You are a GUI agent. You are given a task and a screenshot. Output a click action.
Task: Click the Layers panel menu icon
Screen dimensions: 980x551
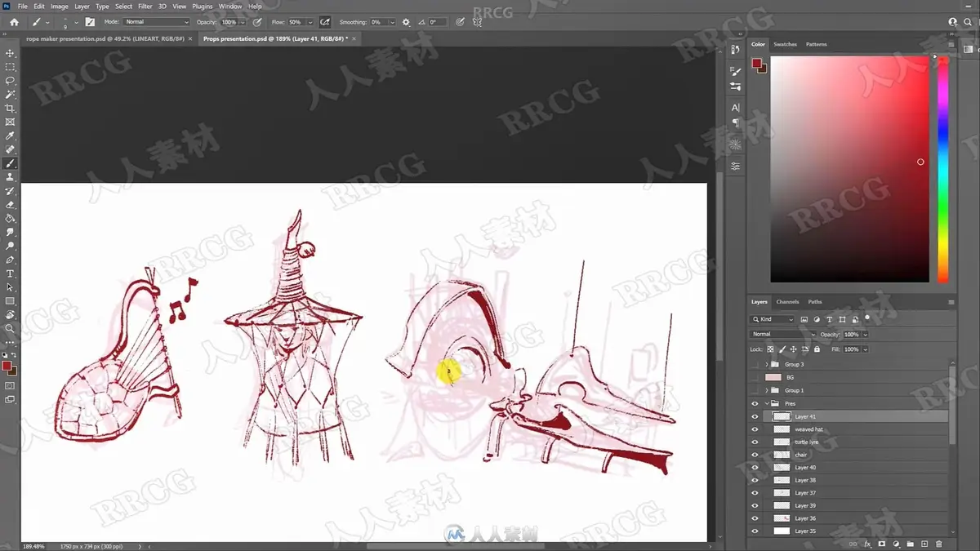951,302
